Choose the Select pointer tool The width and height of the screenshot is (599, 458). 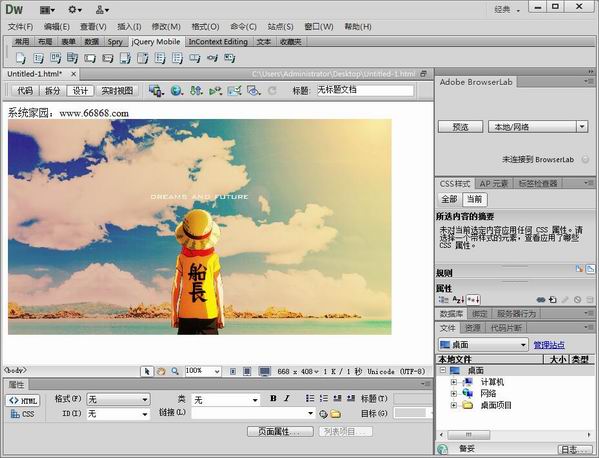click(147, 371)
